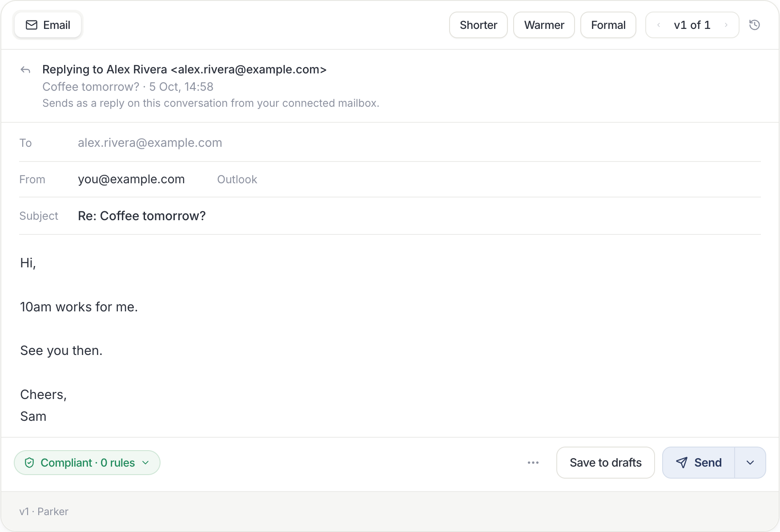This screenshot has width=780, height=532.
Task: Click the shield icon on the Compliant badge
Action: [29, 463]
